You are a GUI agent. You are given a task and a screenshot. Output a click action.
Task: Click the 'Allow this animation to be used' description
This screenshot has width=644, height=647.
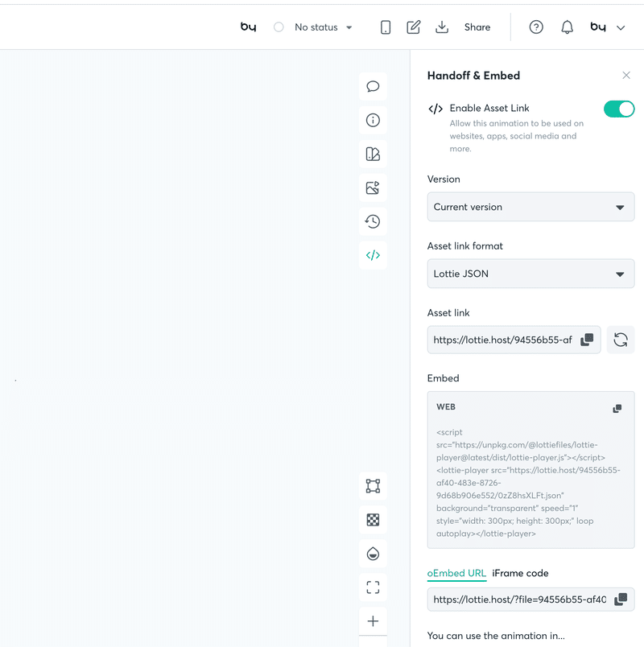[x=517, y=136]
